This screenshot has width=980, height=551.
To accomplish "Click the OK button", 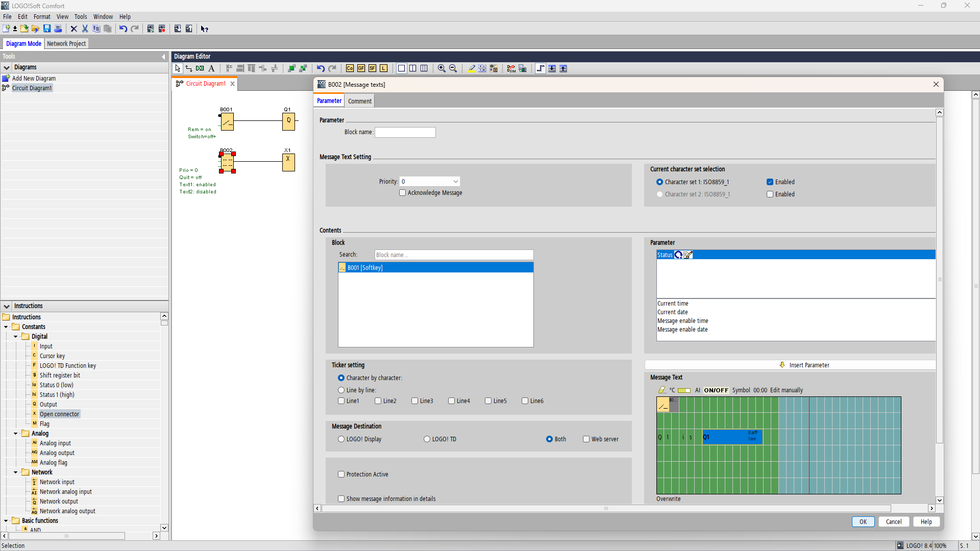I will pos(863,521).
